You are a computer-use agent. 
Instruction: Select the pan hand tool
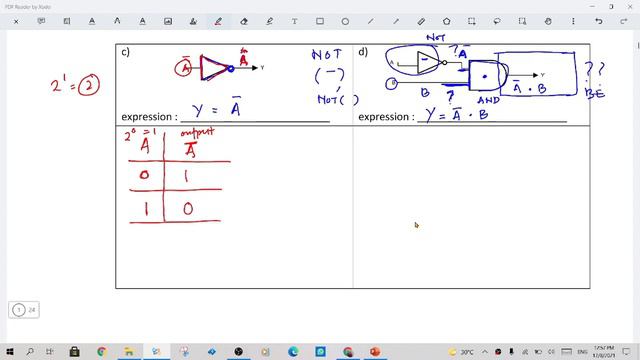coord(548,21)
